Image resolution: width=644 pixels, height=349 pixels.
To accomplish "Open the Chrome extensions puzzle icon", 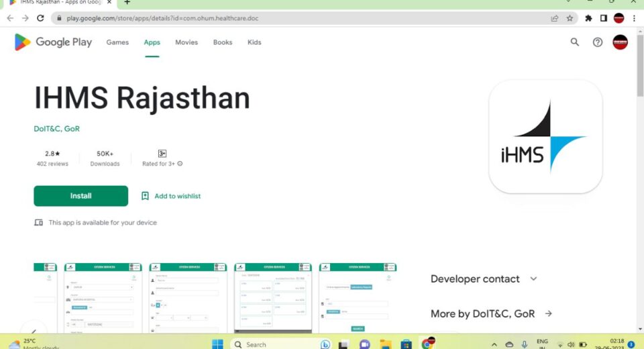I will 588,18.
